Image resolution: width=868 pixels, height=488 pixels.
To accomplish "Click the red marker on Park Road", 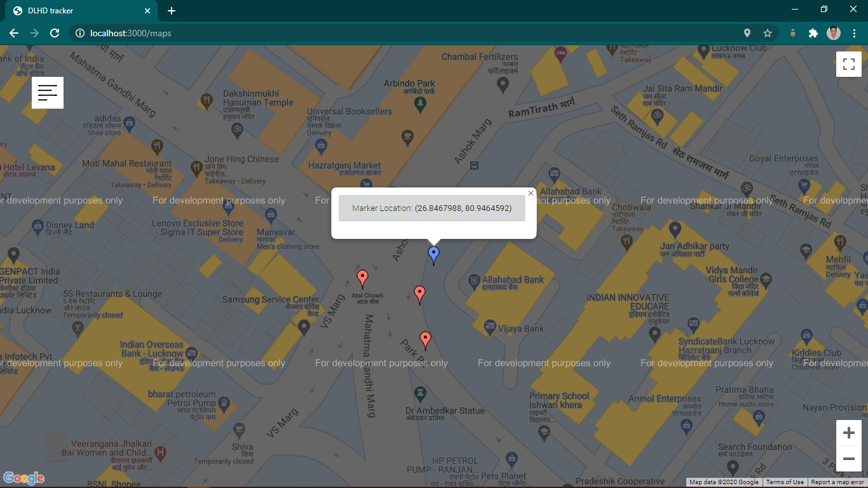I will pyautogui.click(x=426, y=340).
